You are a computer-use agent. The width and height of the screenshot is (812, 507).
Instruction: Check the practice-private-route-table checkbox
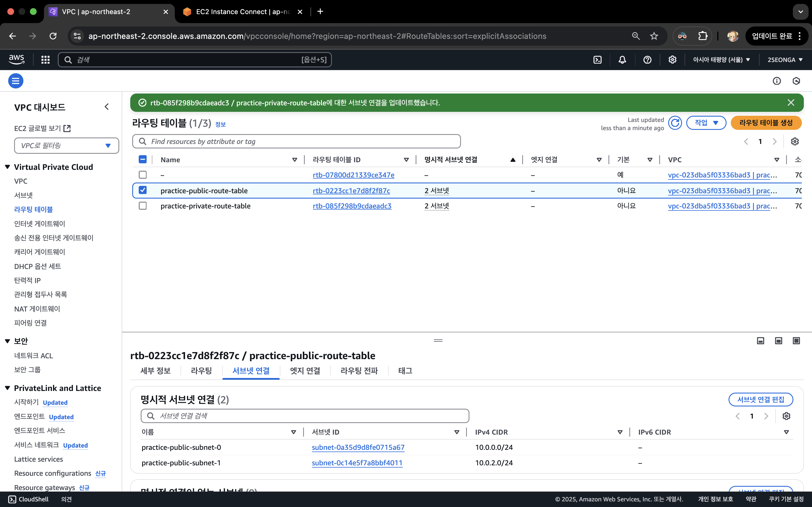[x=143, y=206]
